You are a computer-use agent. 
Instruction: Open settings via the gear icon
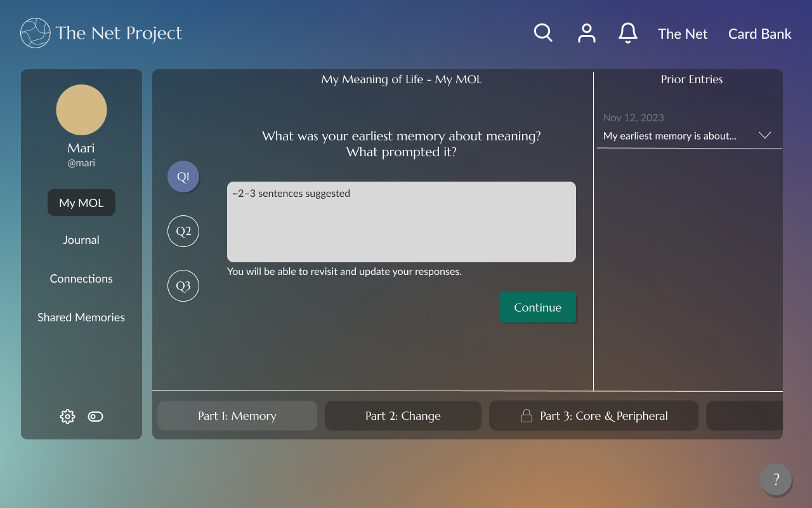(67, 417)
